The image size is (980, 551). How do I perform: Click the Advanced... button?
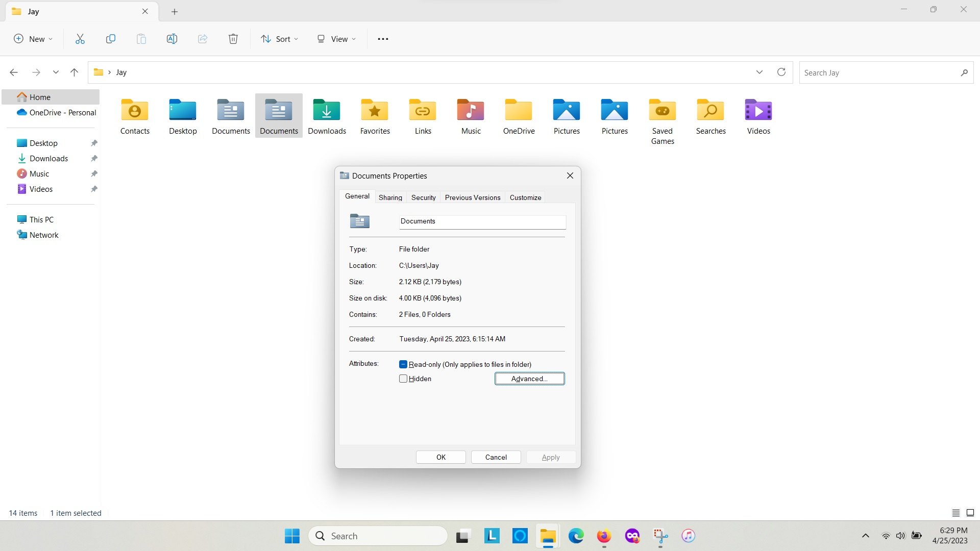pyautogui.click(x=529, y=379)
